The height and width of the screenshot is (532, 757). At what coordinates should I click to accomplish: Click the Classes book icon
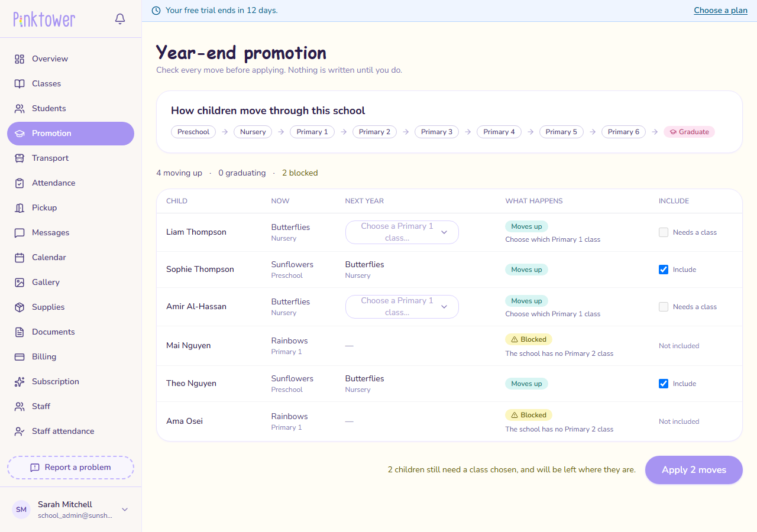[x=20, y=83]
